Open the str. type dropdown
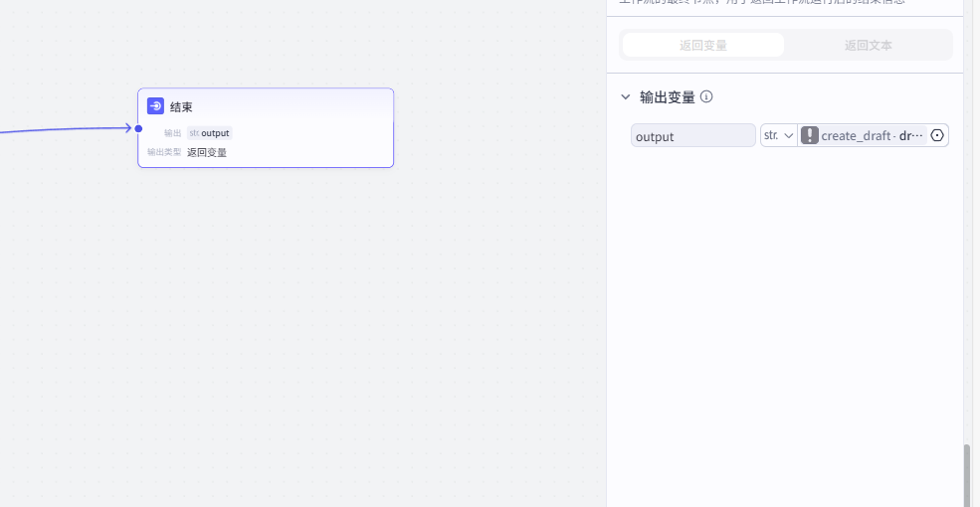 [x=778, y=136]
